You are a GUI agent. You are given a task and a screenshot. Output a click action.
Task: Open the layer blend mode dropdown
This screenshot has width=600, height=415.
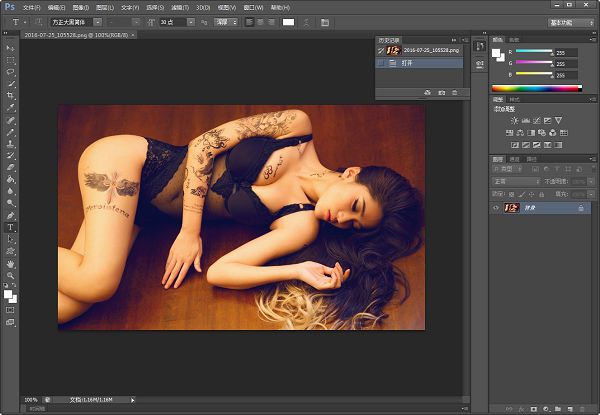[517, 181]
